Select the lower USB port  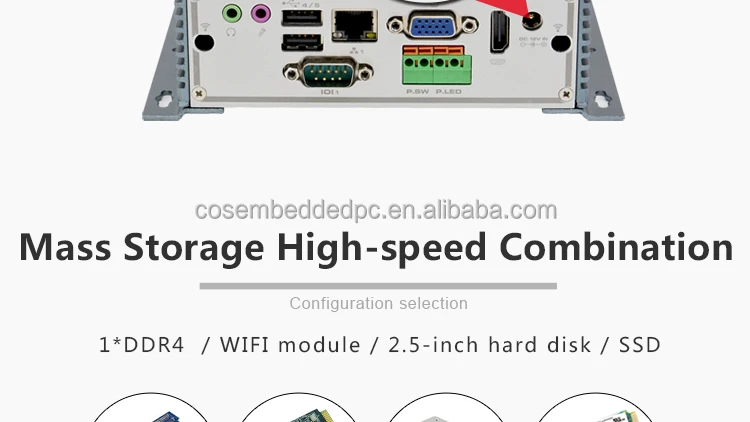click(x=302, y=43)
